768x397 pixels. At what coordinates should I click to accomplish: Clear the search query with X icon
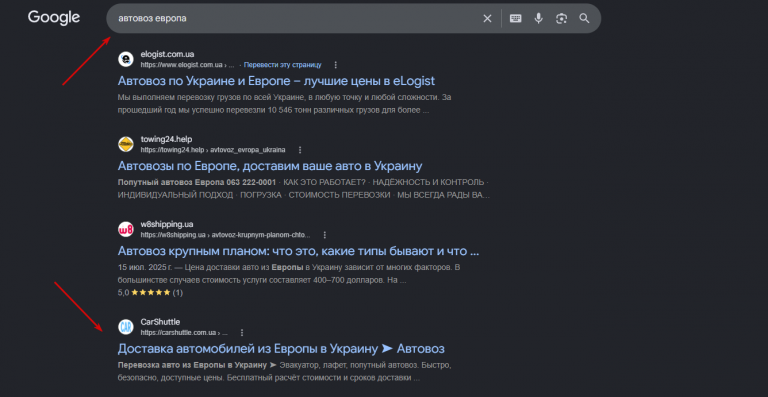coord(487,19)
